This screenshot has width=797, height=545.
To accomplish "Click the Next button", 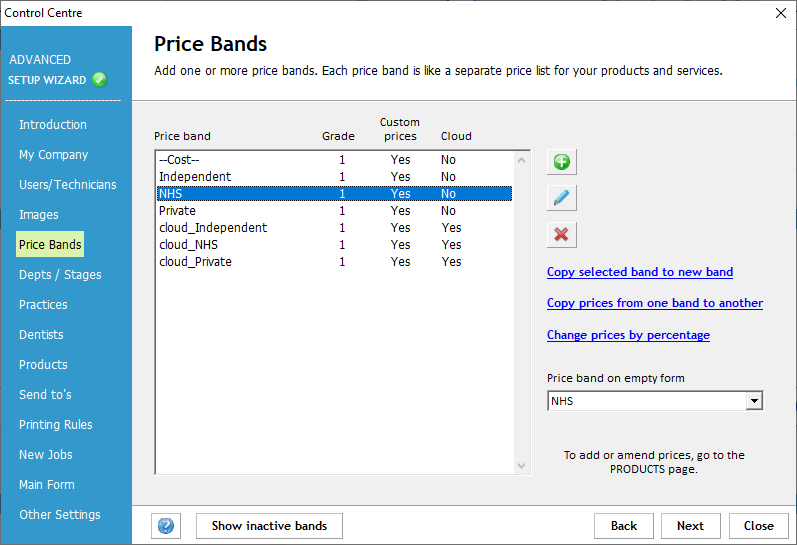I will (690, 526).
